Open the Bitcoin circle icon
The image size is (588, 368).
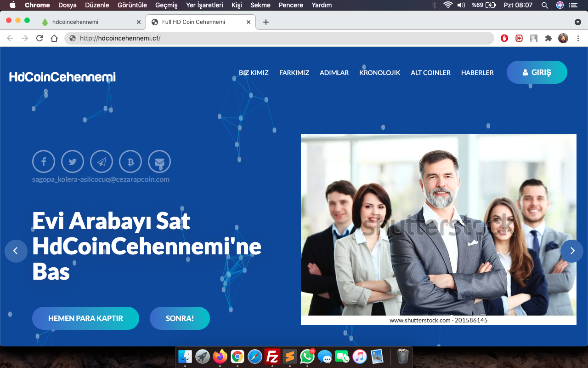(x=130, y=162)
